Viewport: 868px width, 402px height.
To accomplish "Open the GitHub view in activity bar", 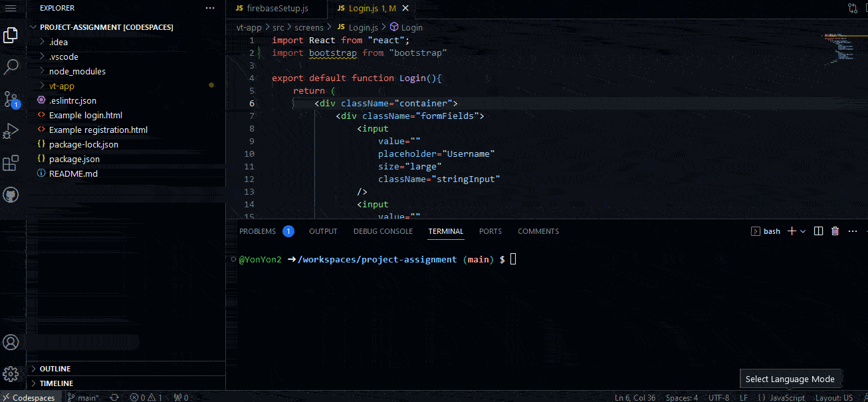I will click(11, 195).
